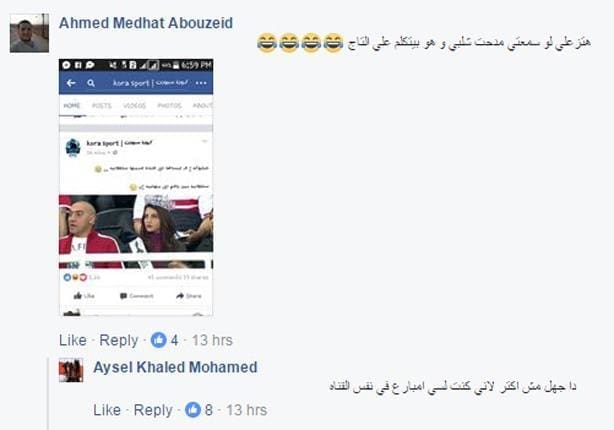Screen dimensions: 614x430
Task: Reply to Ahmed Medhat Abouzeid's comment
Action: click(119, 340)
